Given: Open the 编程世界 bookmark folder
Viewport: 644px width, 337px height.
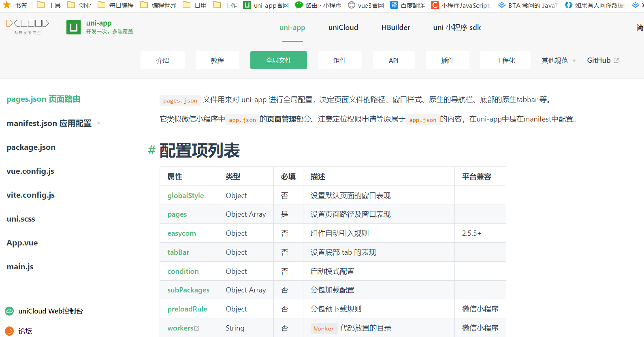Looking at the screenshot, I should [158, 5].
